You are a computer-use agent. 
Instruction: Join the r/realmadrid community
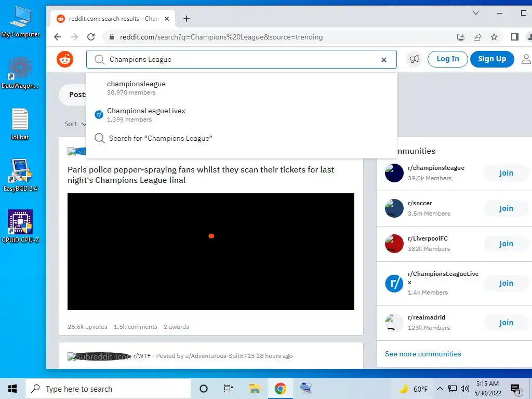tap(506, 323)
